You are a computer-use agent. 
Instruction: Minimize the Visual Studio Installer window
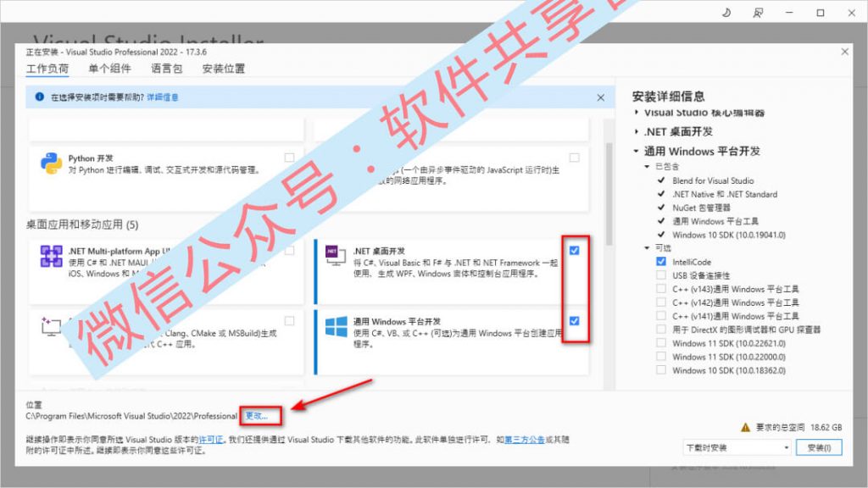[789, 12]
